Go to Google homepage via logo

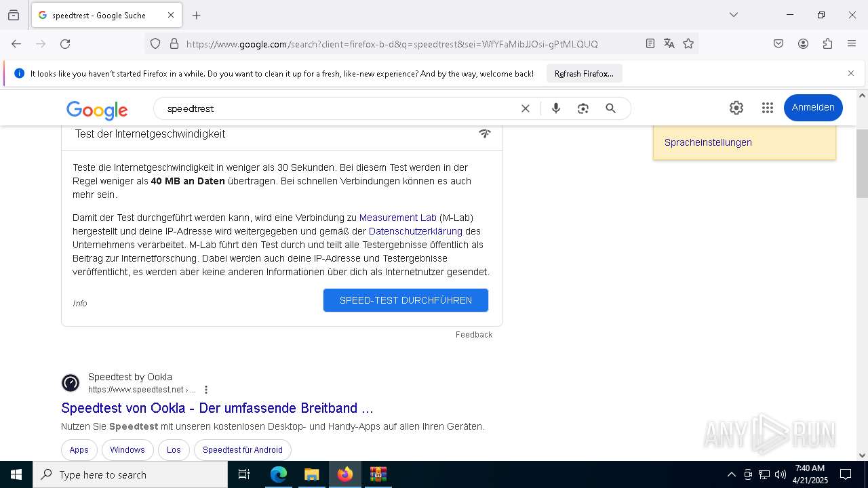[x=97, y=109]
